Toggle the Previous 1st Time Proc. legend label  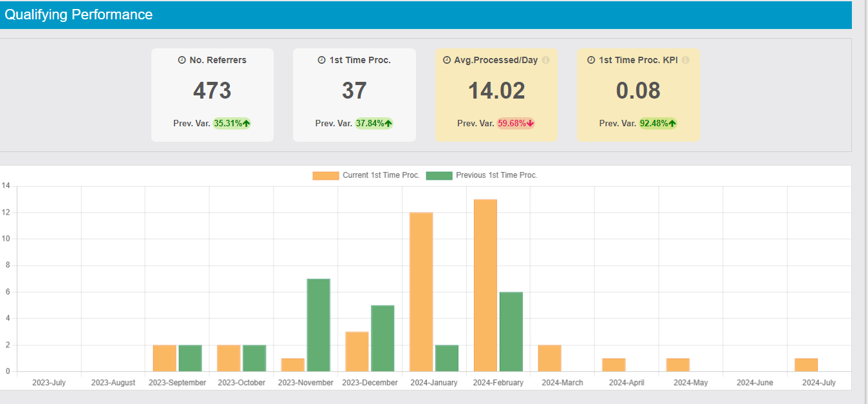(x=496, y=175)
